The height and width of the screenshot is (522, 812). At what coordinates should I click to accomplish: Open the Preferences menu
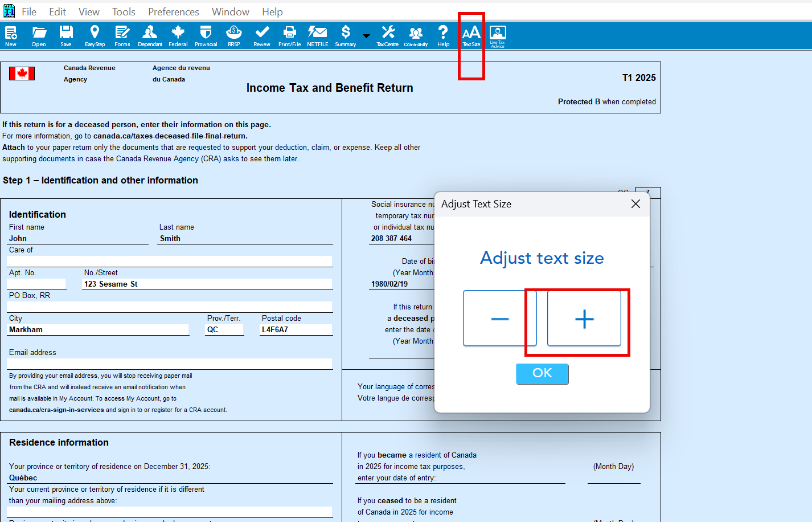174,12
